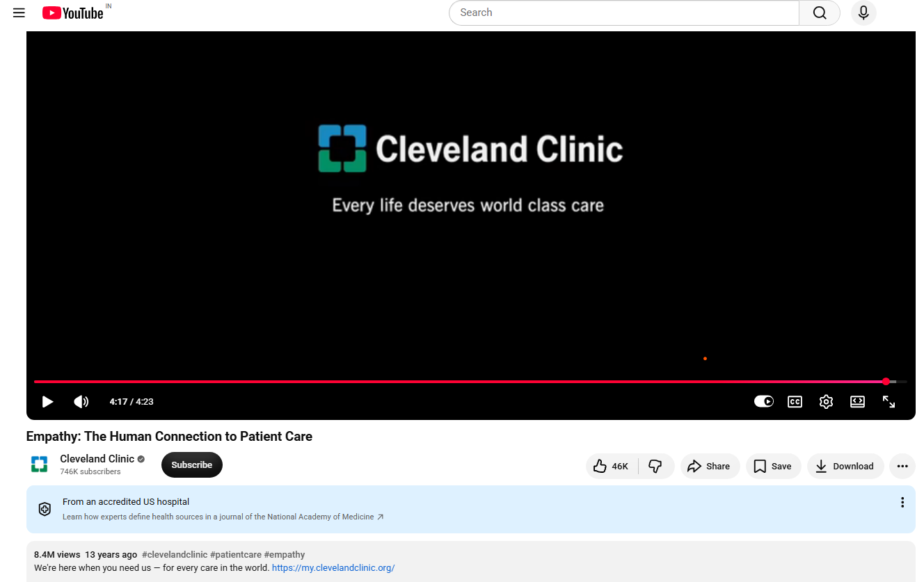This screenshot has height=582, width=924.
Task: Open the health info panel's three-dot menu
Action: 902,502
